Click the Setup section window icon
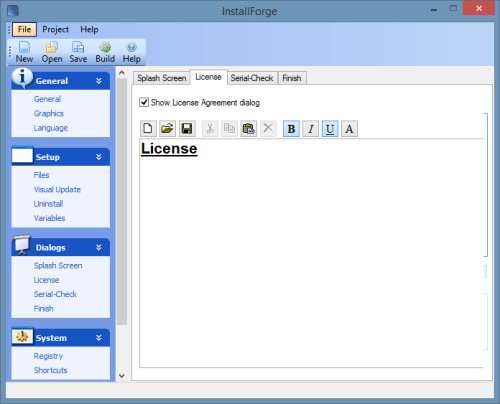 (22, 155)
